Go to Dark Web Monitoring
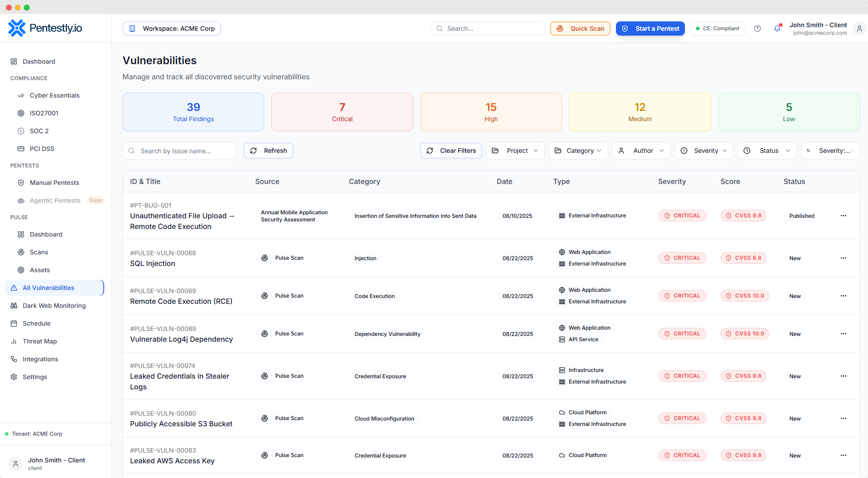The height and width of the screenshot is (478, 868). coord(54,306)
